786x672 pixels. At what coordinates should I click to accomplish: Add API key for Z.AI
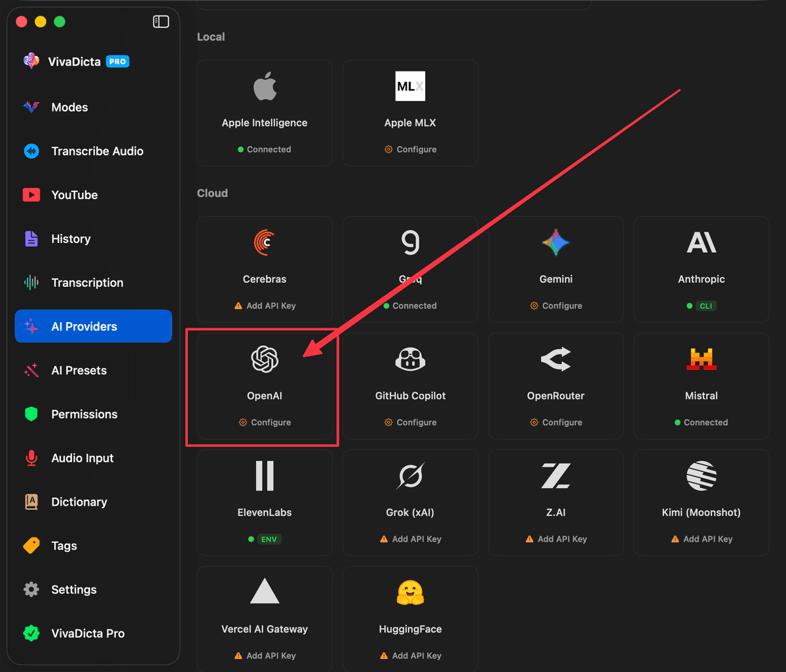click(x=555, y=538)
